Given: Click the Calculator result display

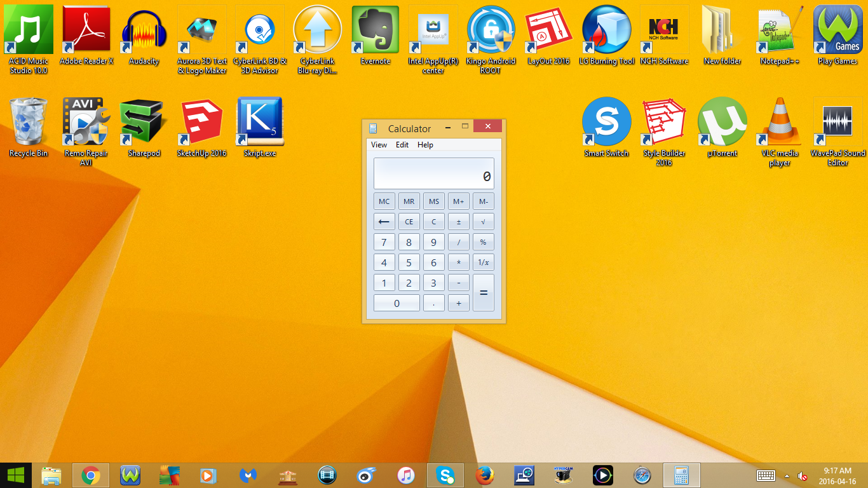Looking at the screenshot, I should [x=434, y=173].
